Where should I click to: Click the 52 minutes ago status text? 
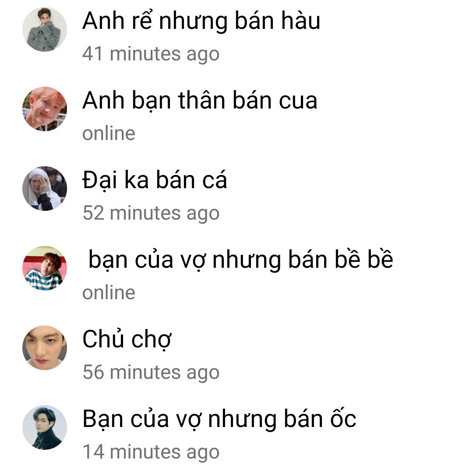pos(151,213)
